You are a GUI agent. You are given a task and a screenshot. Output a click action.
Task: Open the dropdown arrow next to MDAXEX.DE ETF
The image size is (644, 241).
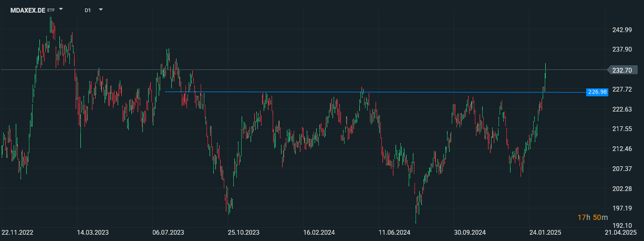[x=61, y=9]
